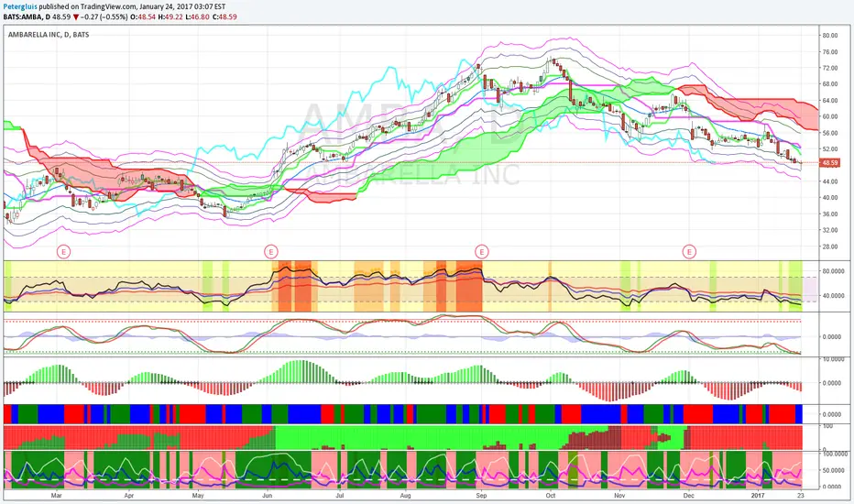Click the 28.00 price axis label
The image size is (854, 504).
click(x=830, y=247)
